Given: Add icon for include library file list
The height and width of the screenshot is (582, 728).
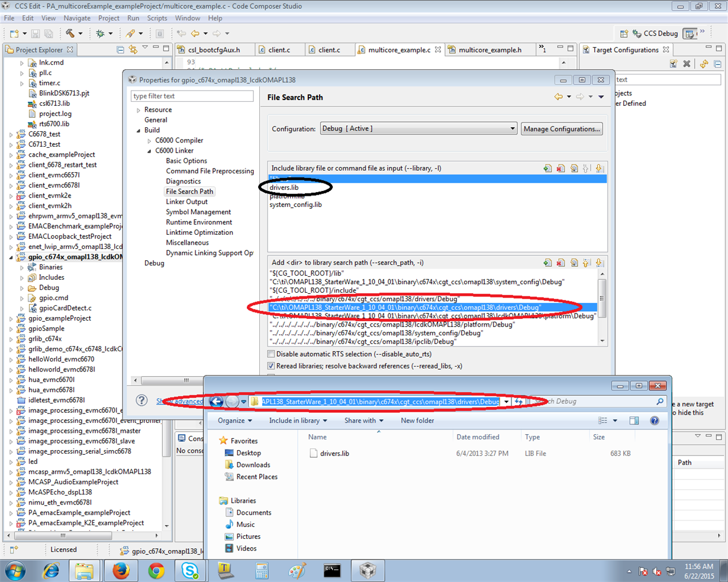Looking at the screenshot, I should 547,169.
